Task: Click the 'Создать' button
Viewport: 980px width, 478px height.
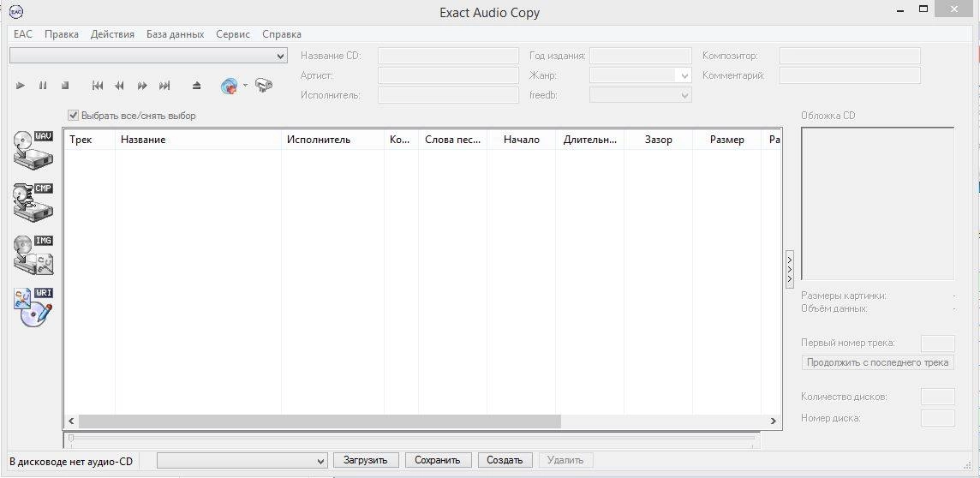Action: (x=505, y=461)
